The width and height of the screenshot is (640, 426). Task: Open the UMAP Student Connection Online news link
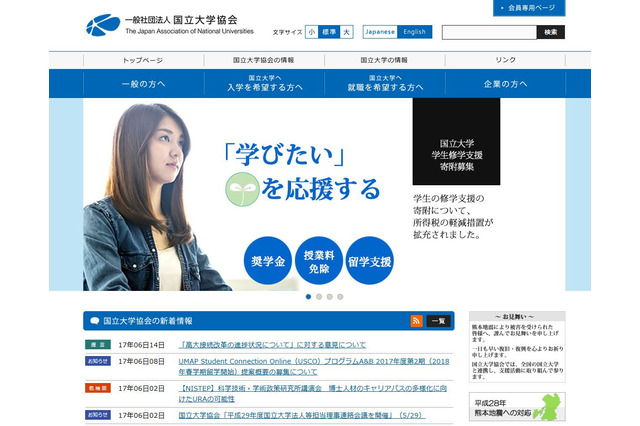tap(313, 366)
